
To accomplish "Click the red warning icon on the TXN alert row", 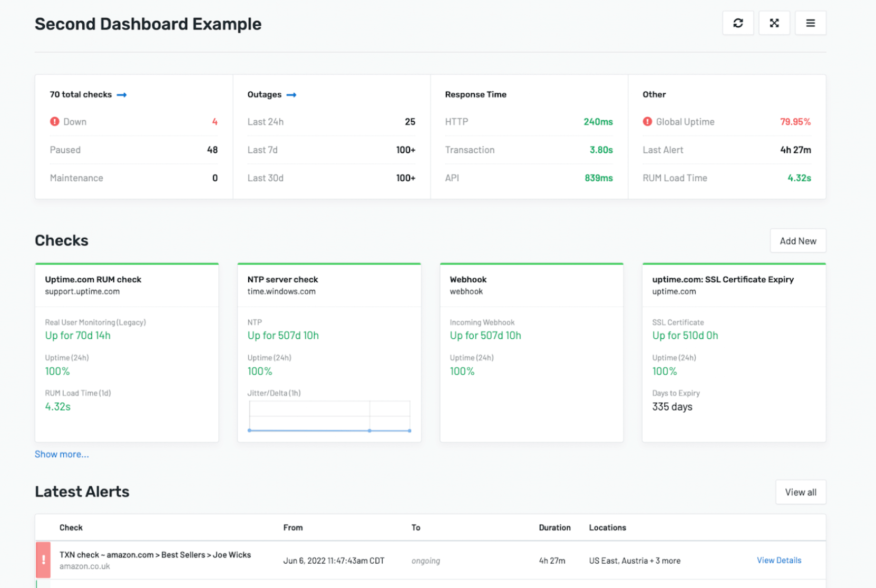I will click(43, 560).
